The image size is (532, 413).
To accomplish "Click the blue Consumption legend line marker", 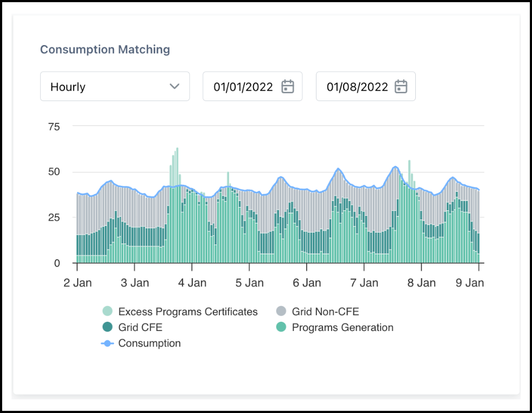I will [x=107, y=343].
